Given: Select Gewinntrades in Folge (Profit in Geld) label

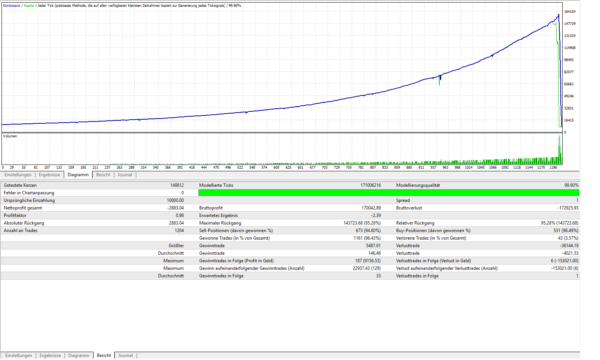Looking at the screenshot, I should 236,261.
